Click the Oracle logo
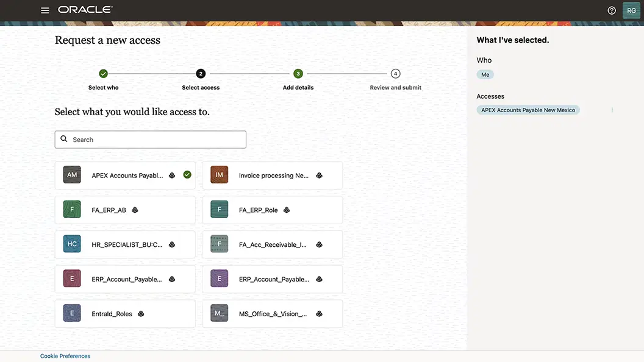Image resolution: width=644 pixels, height=362 pixels. click(x=85, y=9)
